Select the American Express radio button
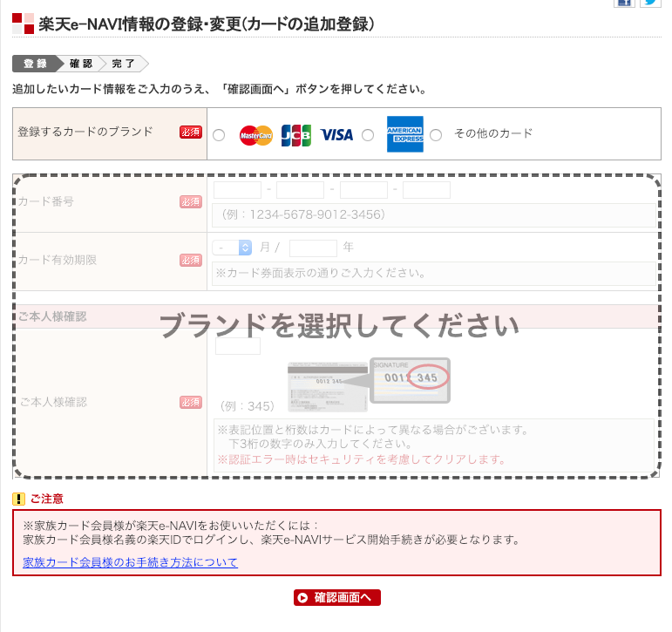 pyautogui.click(x=368, y=135)
